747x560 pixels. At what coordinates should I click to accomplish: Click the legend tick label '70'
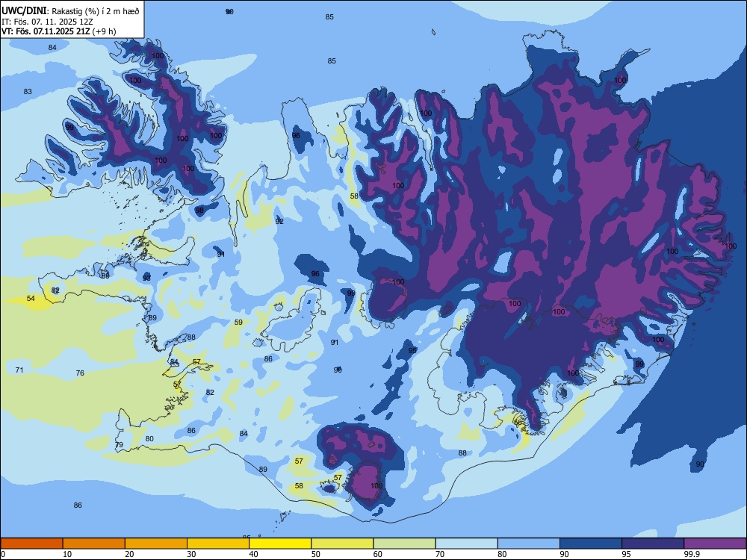tap(440, 554)
